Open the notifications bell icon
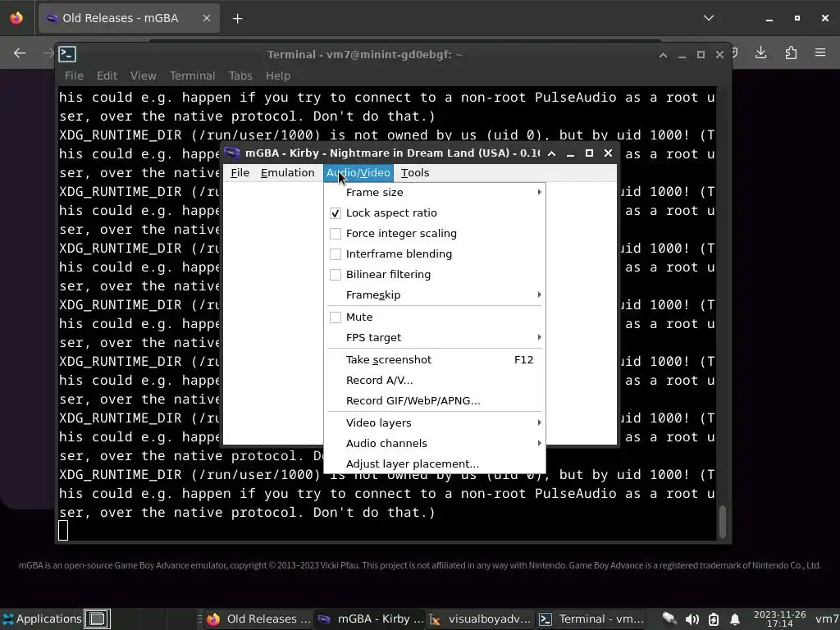This screenshot has width=840, height=630. pos(735,619)
